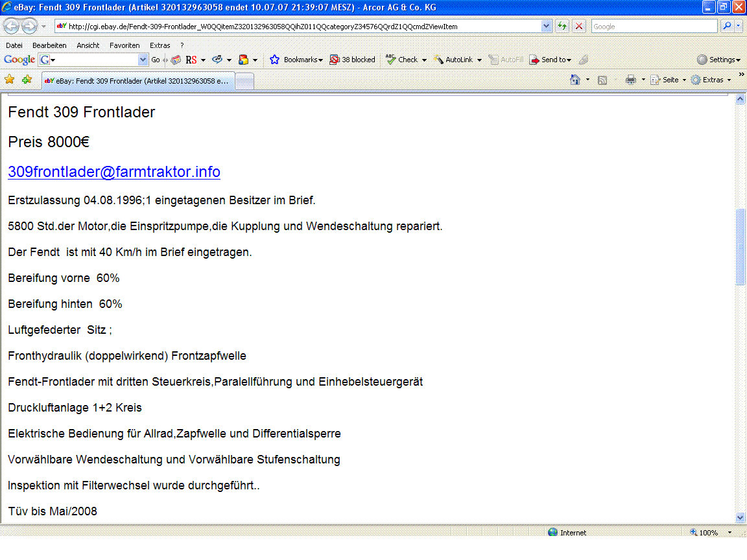This screenshot has width=747, height=560.
Task: Click the Home page icon
Action: coord(575,80)
